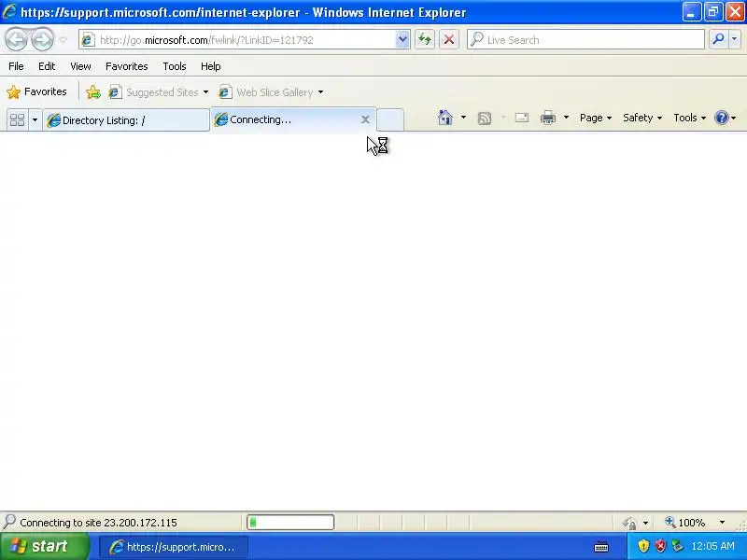Expand Home button dropdown arrow
747x560 pixels.
[463, 118]
